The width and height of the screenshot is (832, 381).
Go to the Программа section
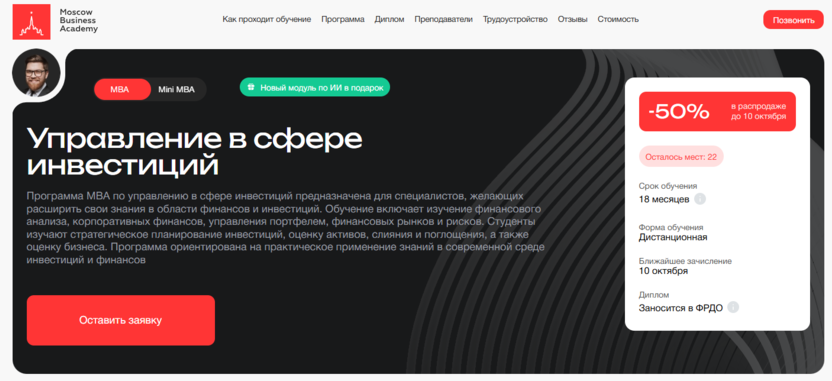pyautogui.click(x=343, y=19)
